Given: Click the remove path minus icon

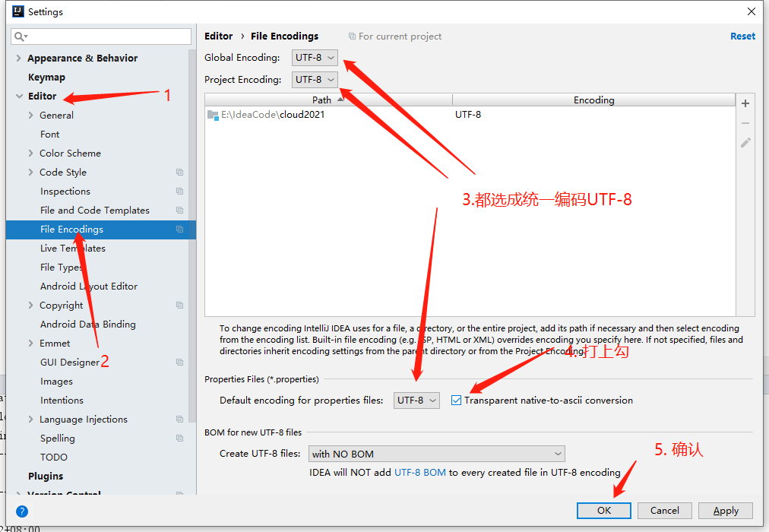Looking at the screenshot, I should click(745, 124).
